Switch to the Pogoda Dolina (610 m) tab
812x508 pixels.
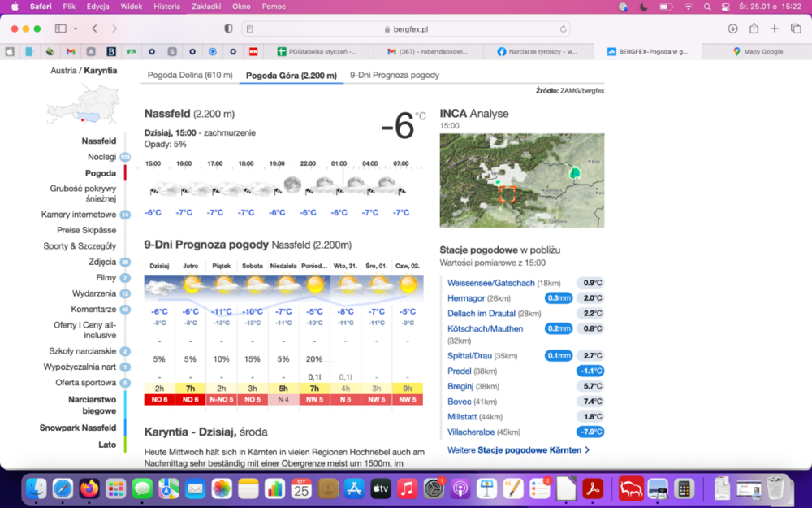(190, 75)
